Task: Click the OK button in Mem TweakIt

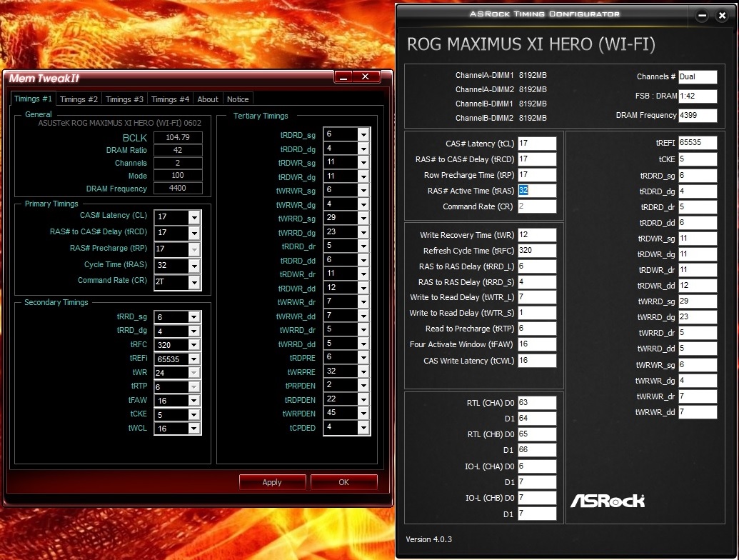Action: tap(343, 481)
